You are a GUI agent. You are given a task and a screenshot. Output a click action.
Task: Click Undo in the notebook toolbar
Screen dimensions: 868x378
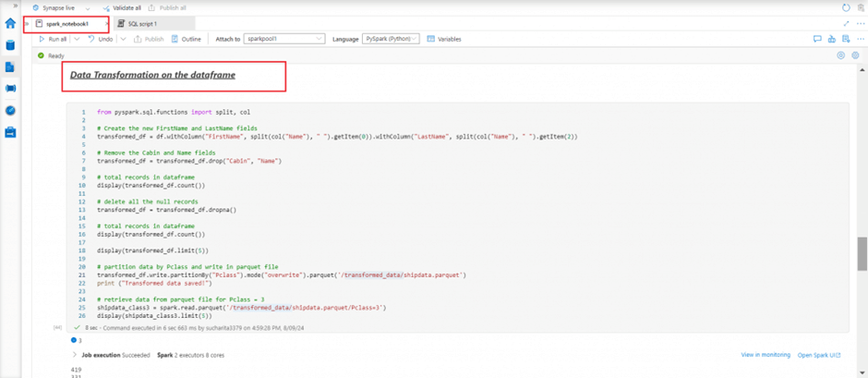(x=101, y=39)
